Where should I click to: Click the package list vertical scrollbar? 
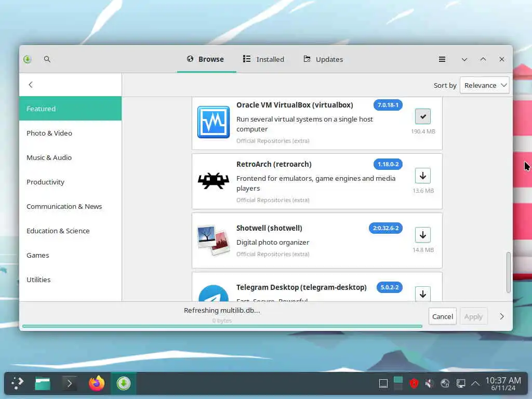[508, 272]
